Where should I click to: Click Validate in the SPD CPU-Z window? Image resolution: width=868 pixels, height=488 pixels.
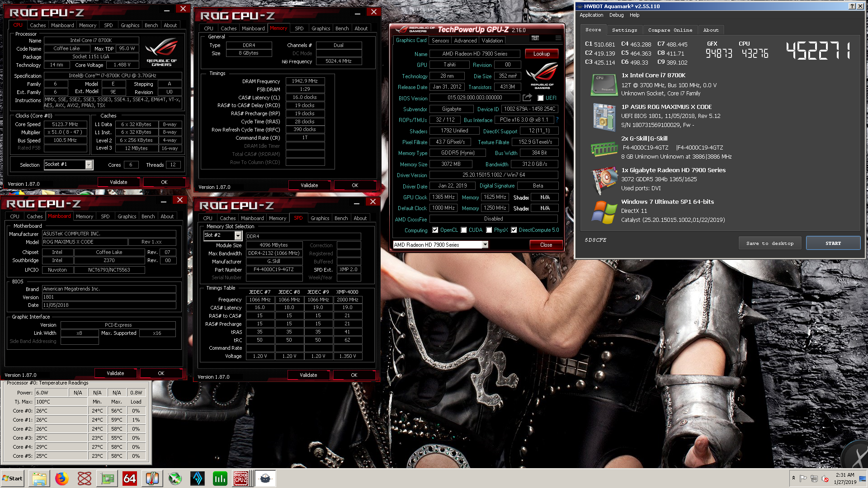pyautogui.click(x=308, y=375)
